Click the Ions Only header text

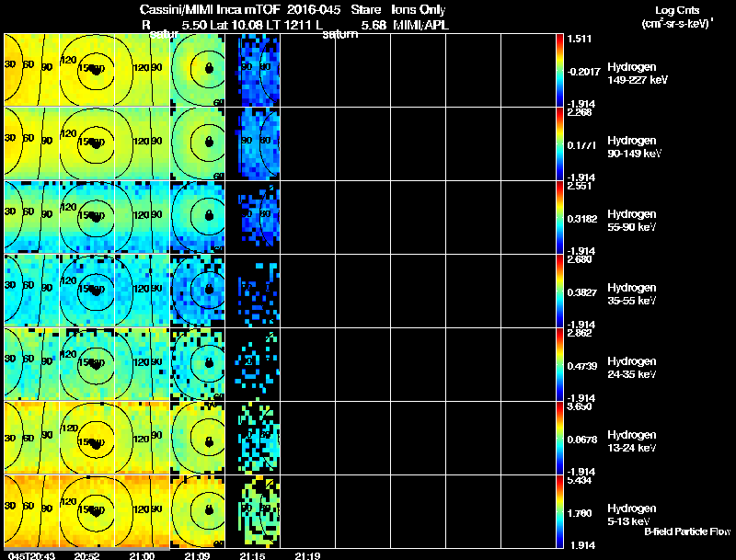419,10
